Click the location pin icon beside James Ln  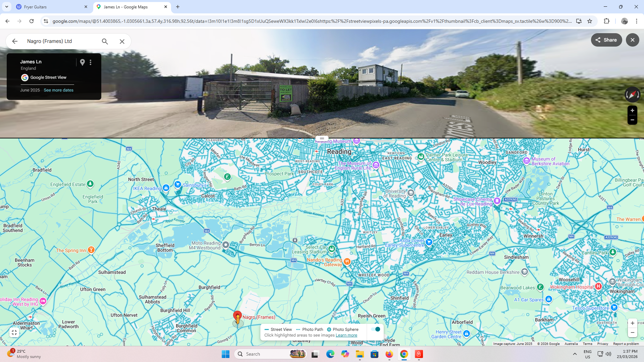pyautogui.click(x=82, y=62)
